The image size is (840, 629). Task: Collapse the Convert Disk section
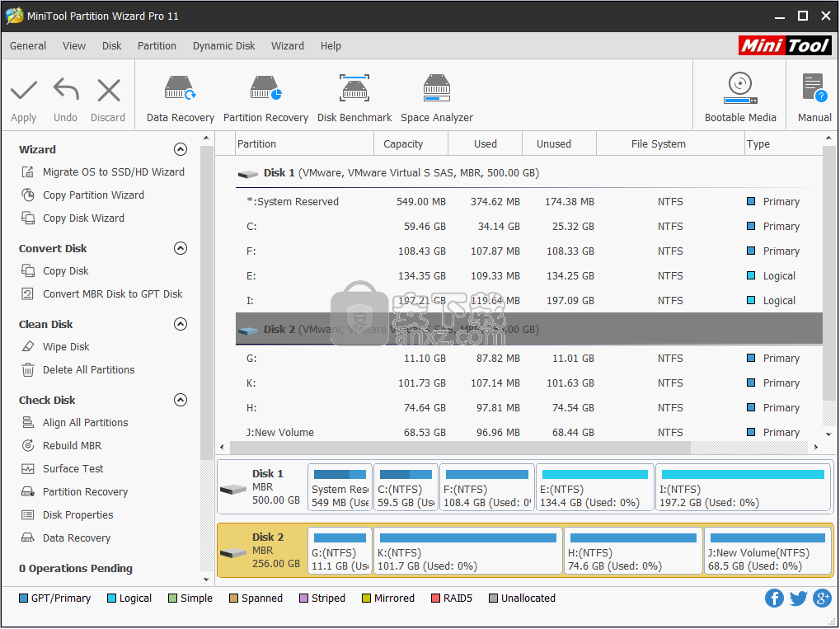click(x=181, y=249)
